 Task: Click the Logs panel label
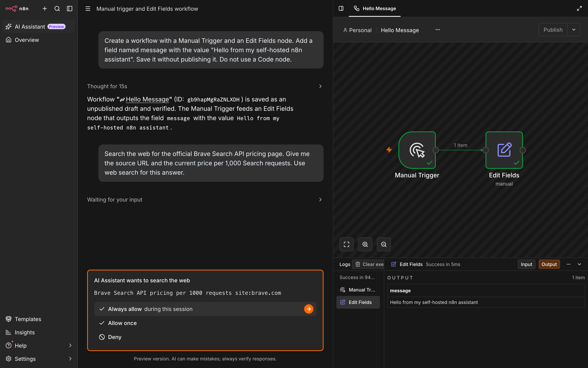coord(345,264)
